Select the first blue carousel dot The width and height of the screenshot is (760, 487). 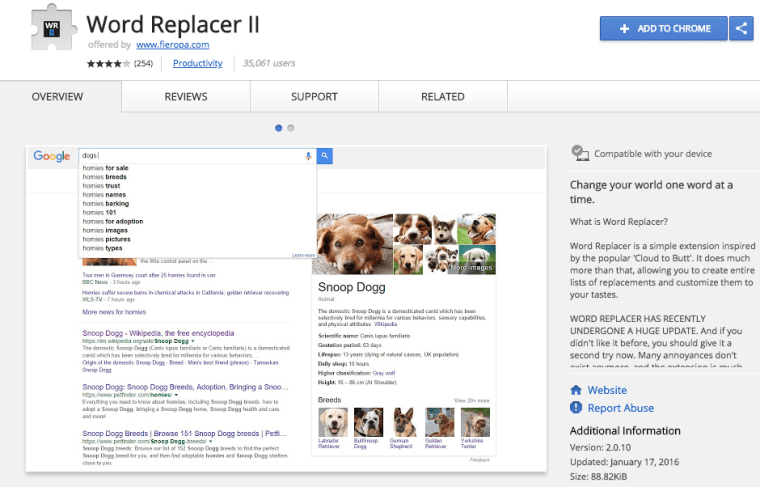278,128
